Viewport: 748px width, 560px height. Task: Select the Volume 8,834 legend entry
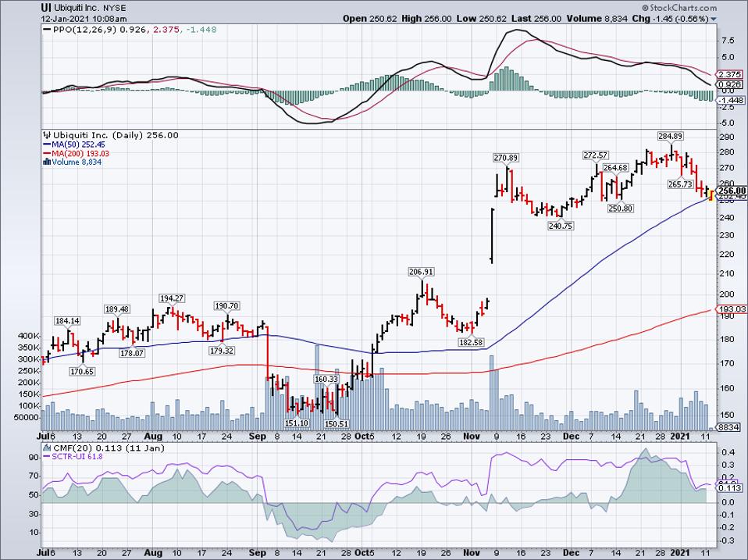[x=77, y=162]
